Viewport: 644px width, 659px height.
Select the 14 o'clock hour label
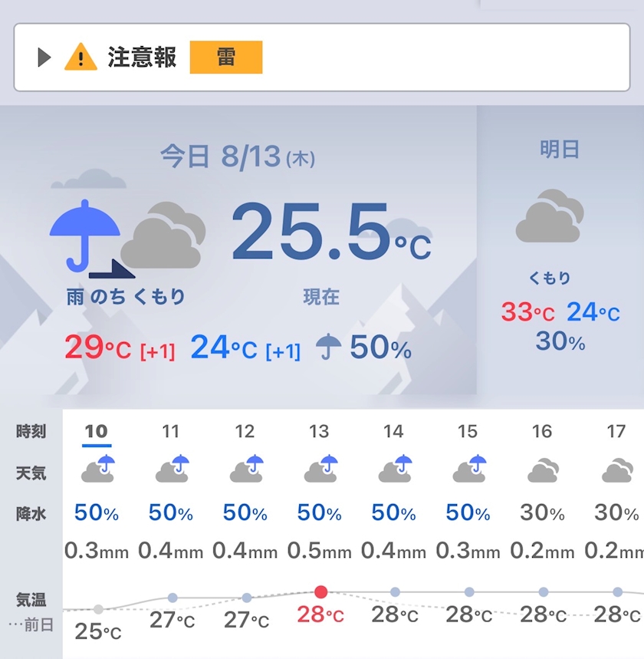pyautogui.click(x=393, y=432)
